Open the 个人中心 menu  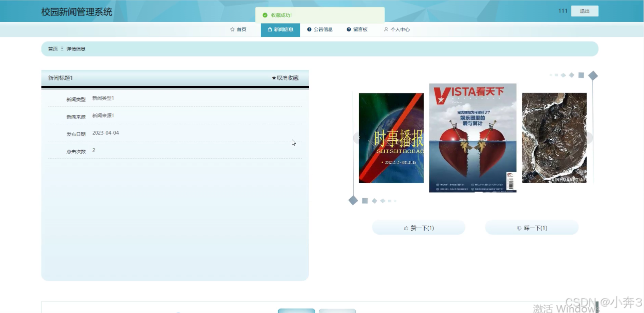(x=396, y=29)
